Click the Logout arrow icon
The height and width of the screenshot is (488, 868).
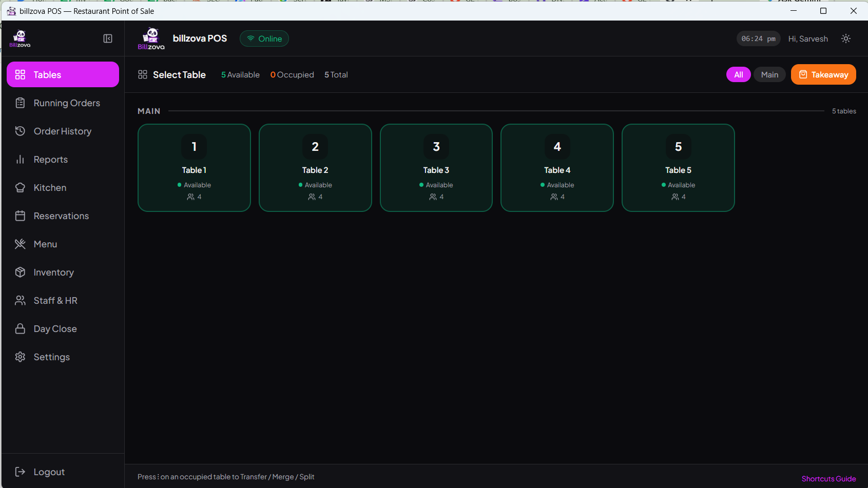20,472
